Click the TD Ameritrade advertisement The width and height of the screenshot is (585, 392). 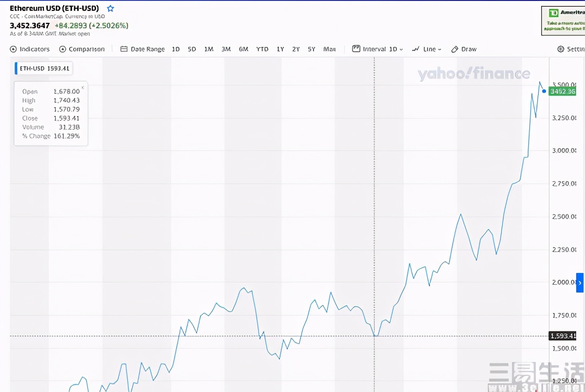coord(563,20)
